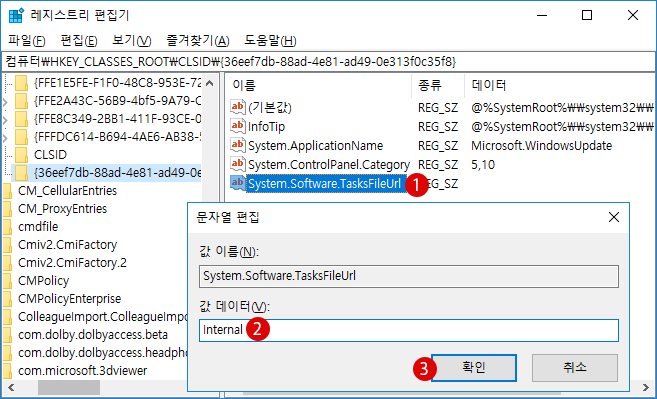Click the string icon of (기본값) value
Viewport: 657px width, 399px height.
tap(238, 107)
